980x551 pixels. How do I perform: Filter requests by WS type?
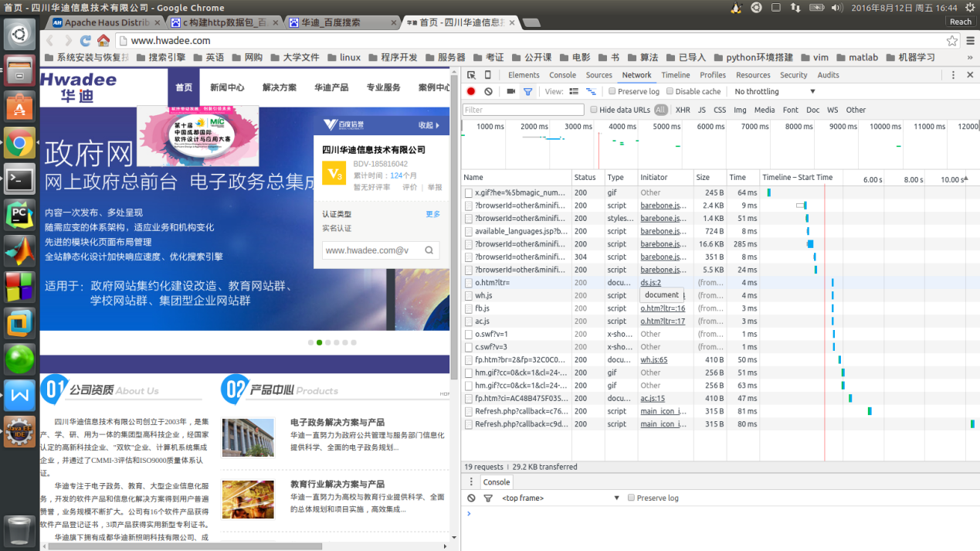(x=832, y=110)
